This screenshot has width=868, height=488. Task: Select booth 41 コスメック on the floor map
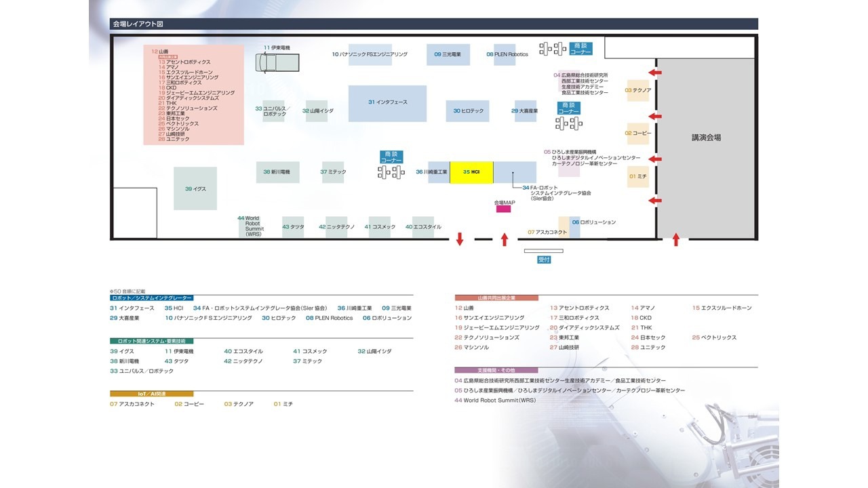tap(380, 227)
